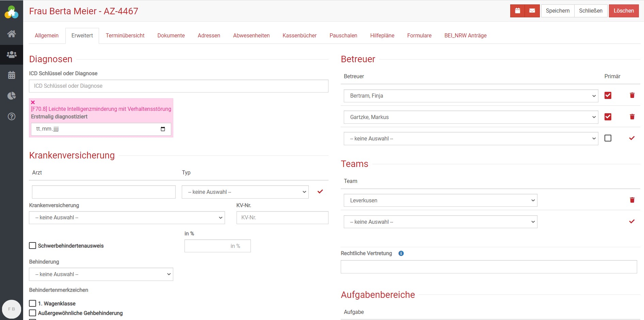Open the Leverkusen team dropdown
This screenshot has height=320, width=644.
[440, 201]
